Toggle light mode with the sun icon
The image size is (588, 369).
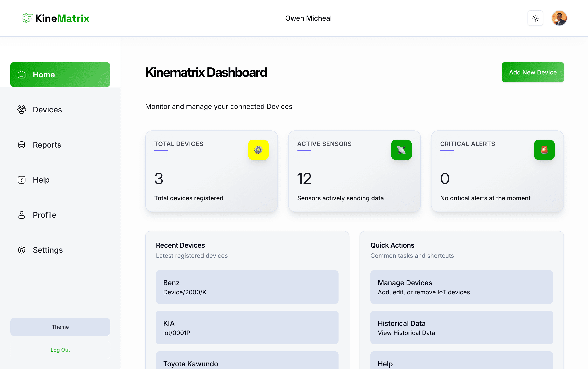click(535, 18)
